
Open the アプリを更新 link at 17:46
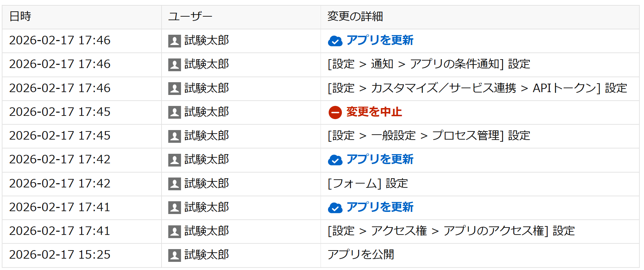click(x=380, y=40)
